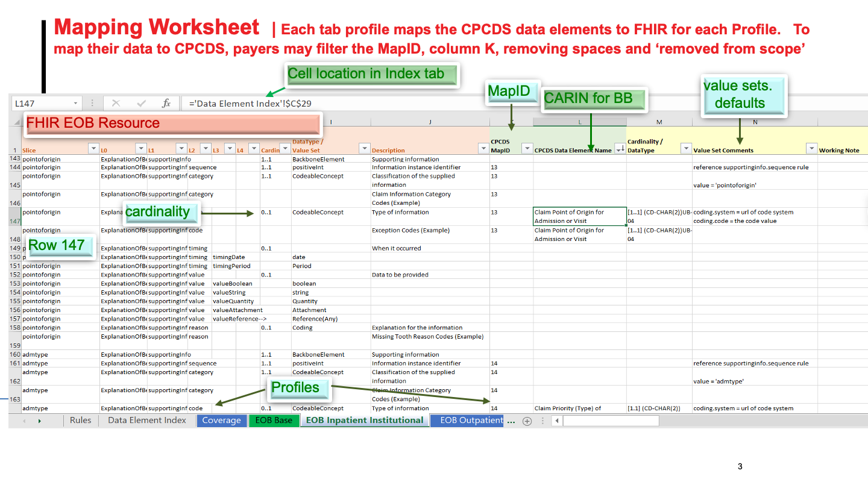Viewport: 868px width, 488px height.
Task: Open the EOB Base sheet tab
Action: (x=274, y=421)
